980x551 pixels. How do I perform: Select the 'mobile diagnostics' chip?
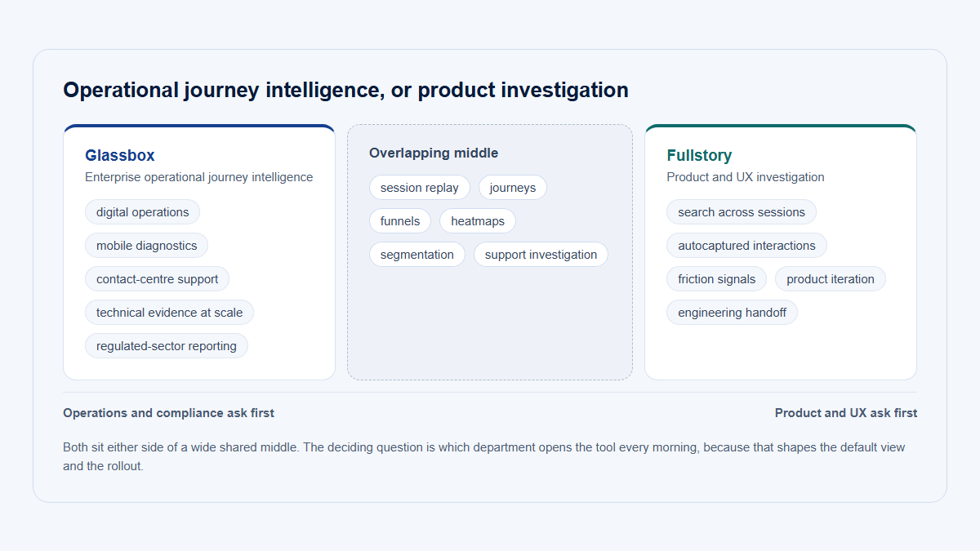pyautogui.click(x=146, y=246)
